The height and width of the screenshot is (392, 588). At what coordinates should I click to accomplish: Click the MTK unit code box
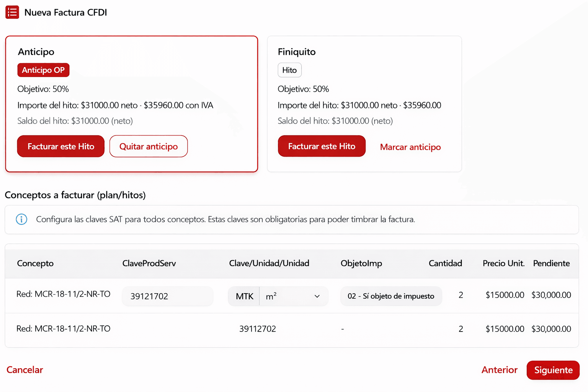click(x=244, y=296)
